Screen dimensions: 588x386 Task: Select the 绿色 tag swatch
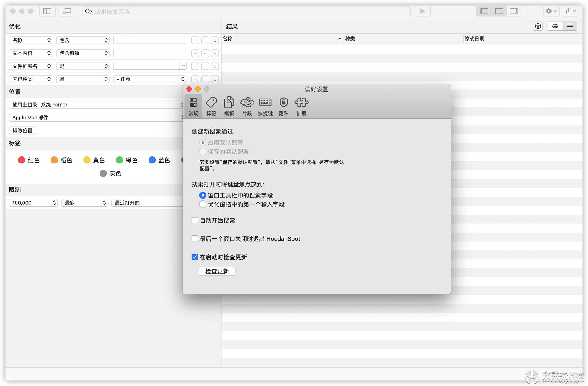pos(119,160)
